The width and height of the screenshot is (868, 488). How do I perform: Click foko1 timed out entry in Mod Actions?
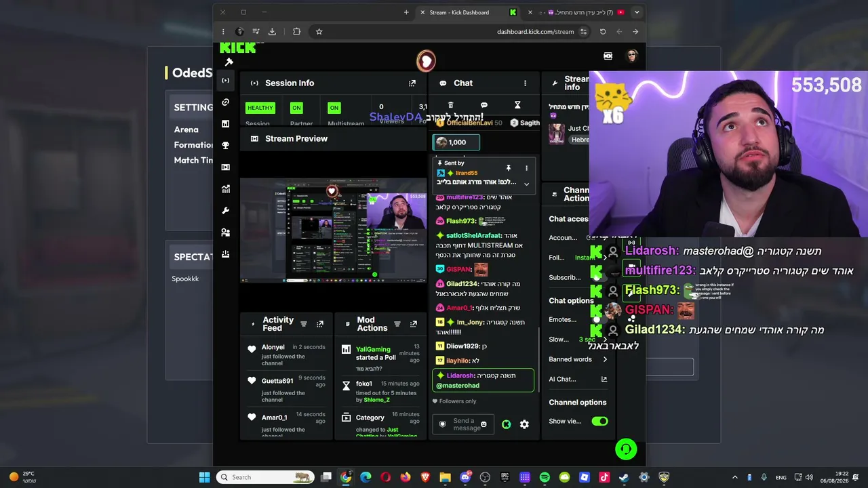coord(381,392)
